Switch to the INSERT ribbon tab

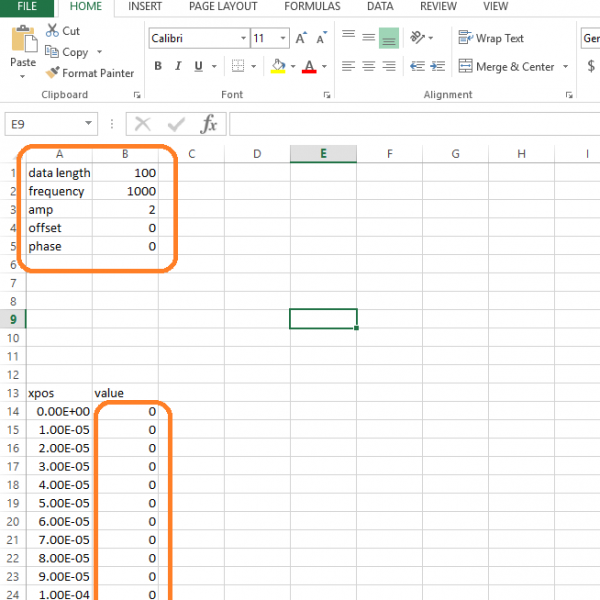(148, 6)
